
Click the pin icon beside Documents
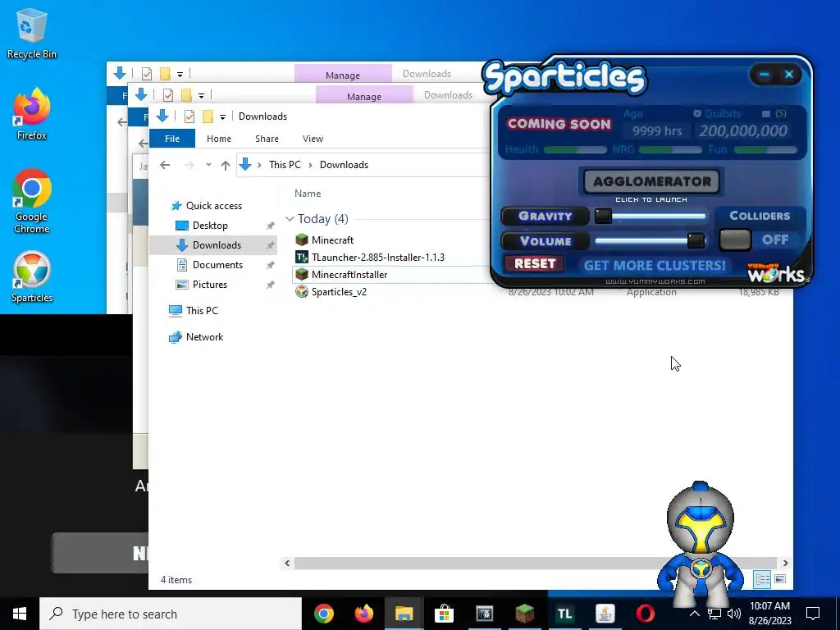coord(270,265)
